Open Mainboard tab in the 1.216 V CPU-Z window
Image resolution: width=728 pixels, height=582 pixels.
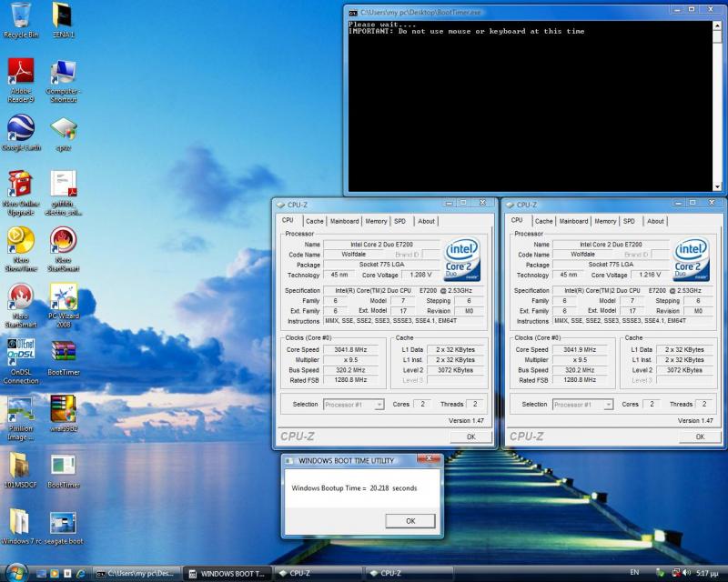(574, 221)
